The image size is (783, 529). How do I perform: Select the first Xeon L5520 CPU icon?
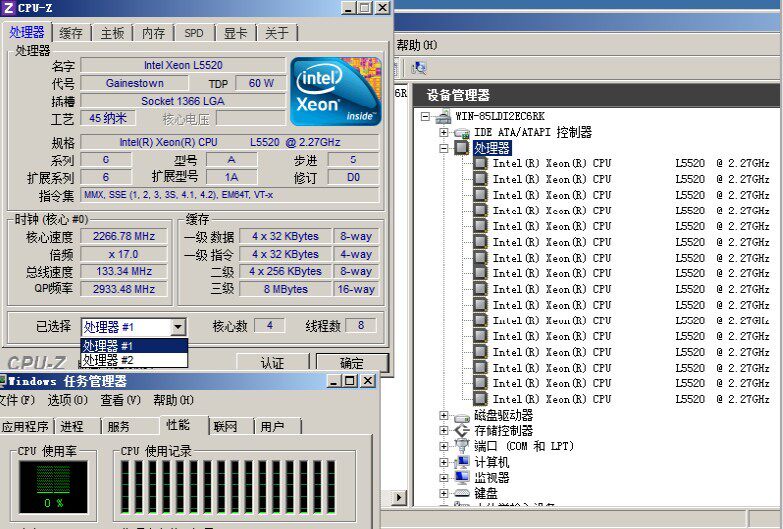point(480,163)
